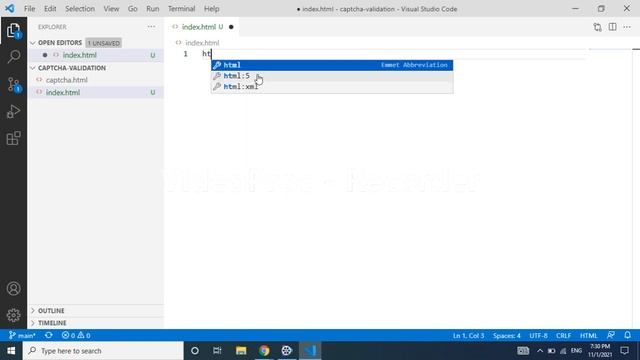This screenshot has width=640, height=360.
Task: Click VS Code taskbar icon
Action: 310,351
